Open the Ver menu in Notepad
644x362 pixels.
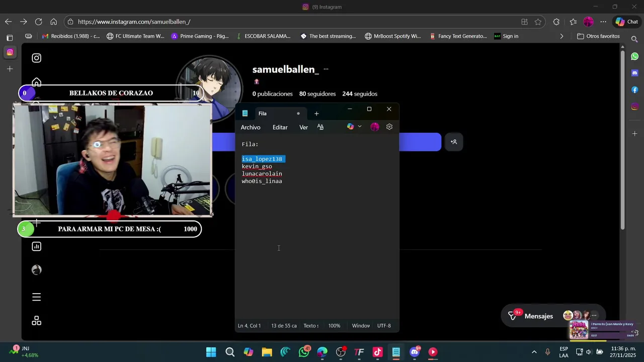304,128
